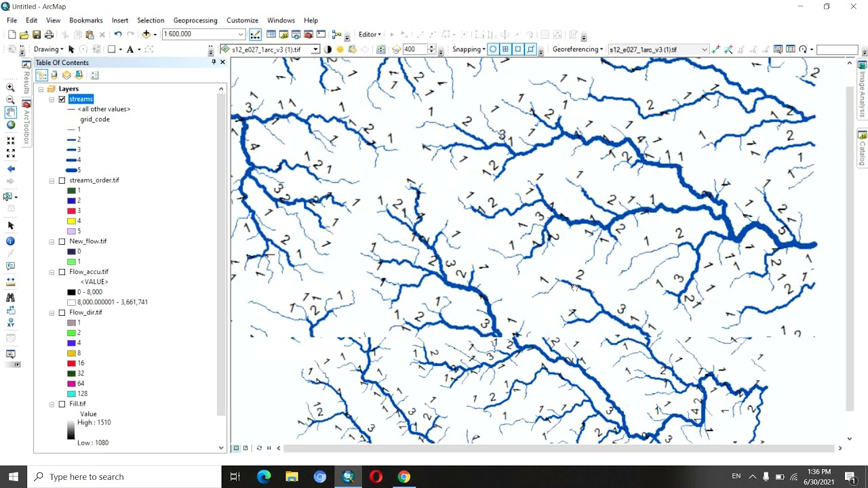List By Visibility button
The image size is (868, 488).
click(66, 75)
